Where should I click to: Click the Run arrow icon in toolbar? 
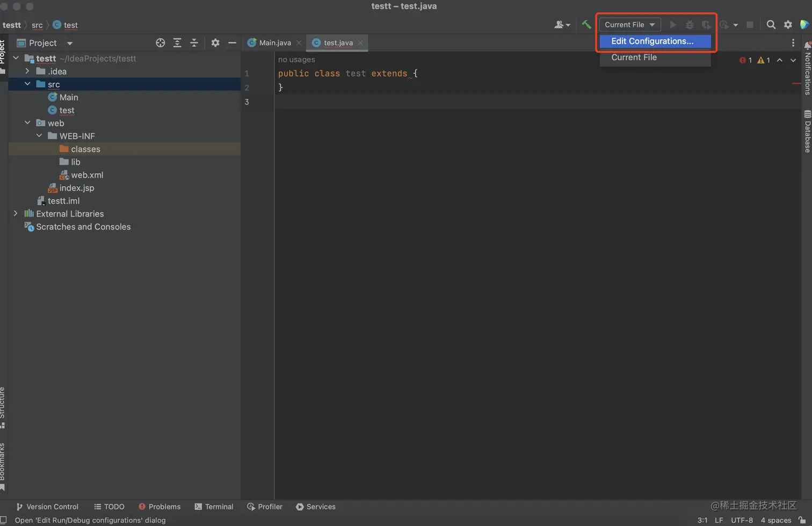672,25
